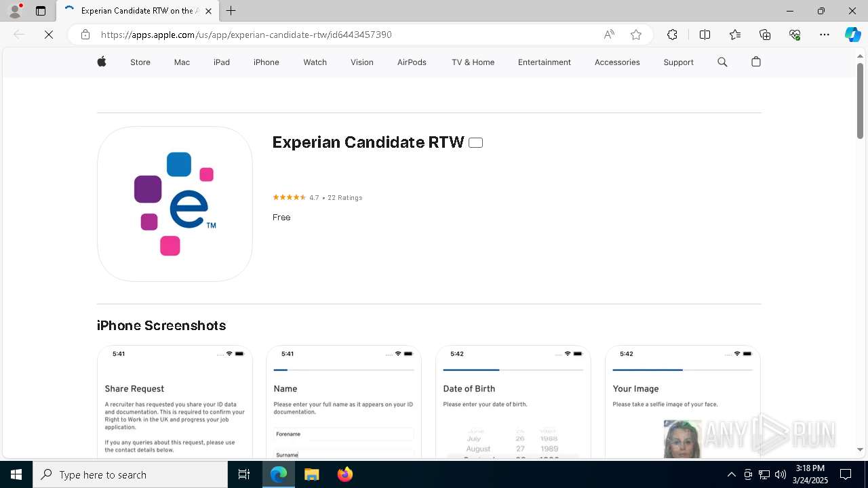The image size is (868, 488).
Task: Click the Free price label
Action: coord(281,218)
